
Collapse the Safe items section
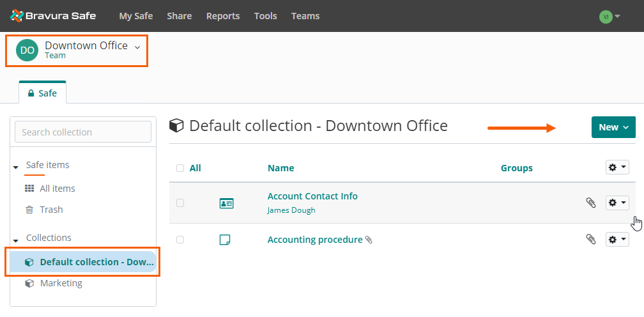(16, 166)
